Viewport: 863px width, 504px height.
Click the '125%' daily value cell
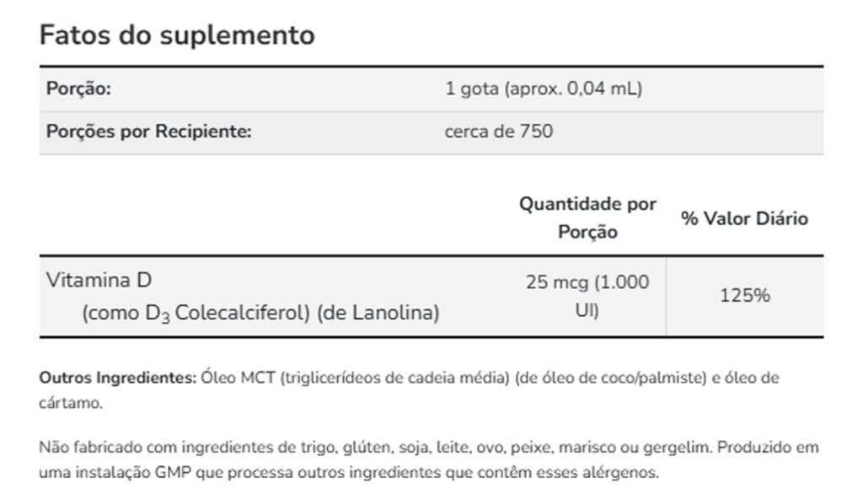pos(745,296)
